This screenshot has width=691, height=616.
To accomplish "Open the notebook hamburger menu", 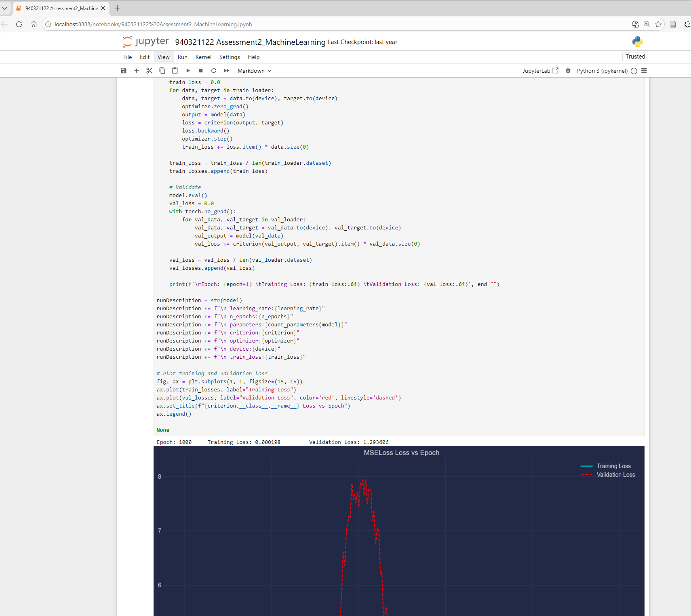I will point(644,71).
